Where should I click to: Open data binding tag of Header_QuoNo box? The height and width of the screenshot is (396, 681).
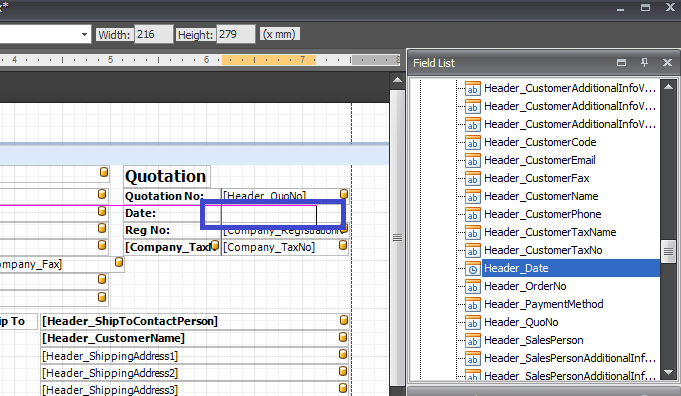(x=344, y=194)
